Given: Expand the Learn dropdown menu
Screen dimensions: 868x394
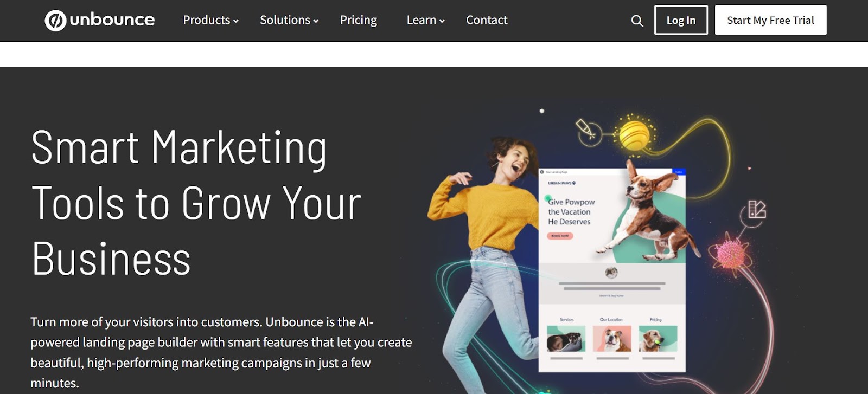Looking at the screenshot, I should tap(425, 20).
